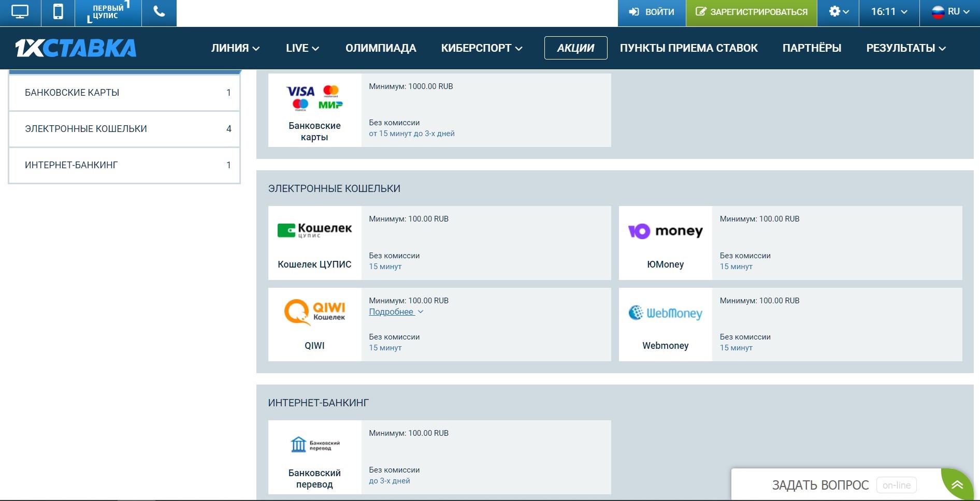Open the 16:11 time zone dropdown
The width and height of the screenshot is (980, 501).
point(889,12)
